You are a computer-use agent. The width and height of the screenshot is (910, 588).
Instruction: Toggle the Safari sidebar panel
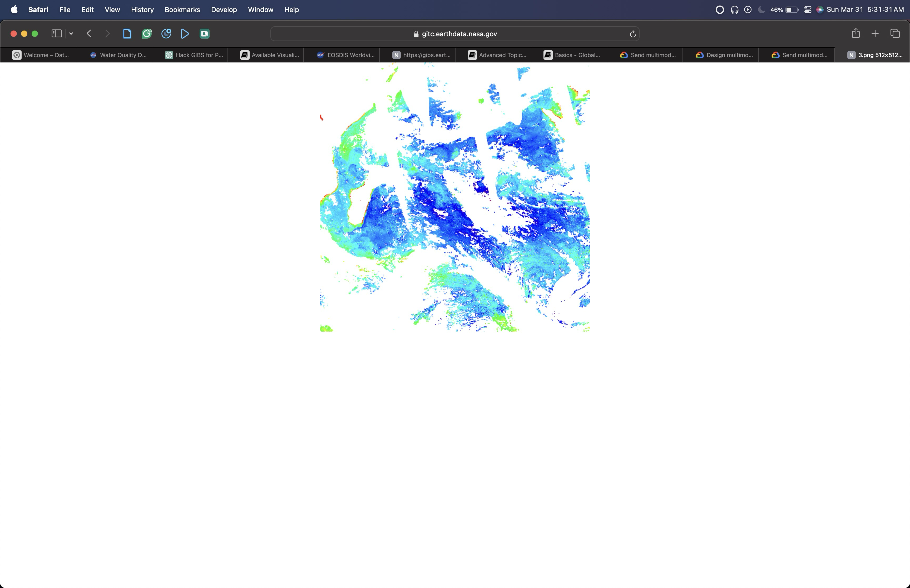click(x=57, y=34)
